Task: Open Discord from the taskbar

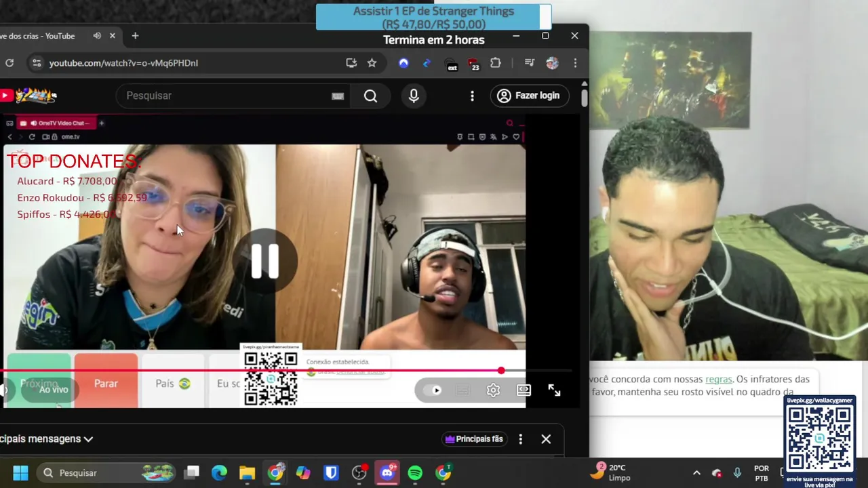Action: [387, 472]
